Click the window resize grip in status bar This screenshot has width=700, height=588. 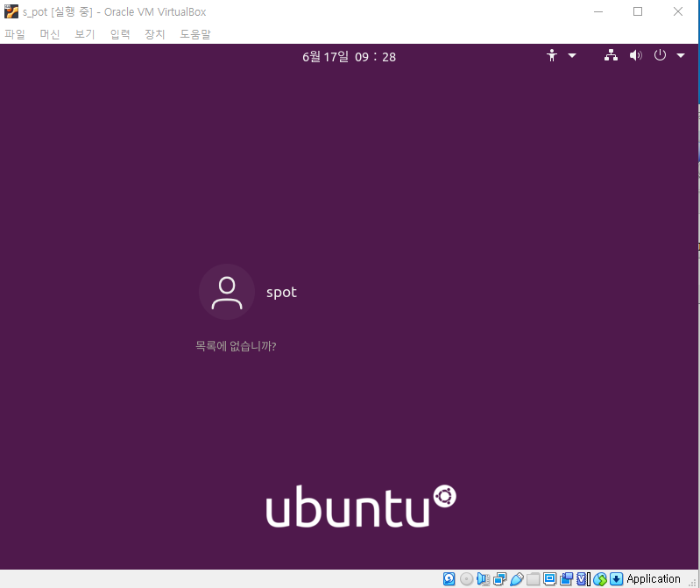coord(692,582)
